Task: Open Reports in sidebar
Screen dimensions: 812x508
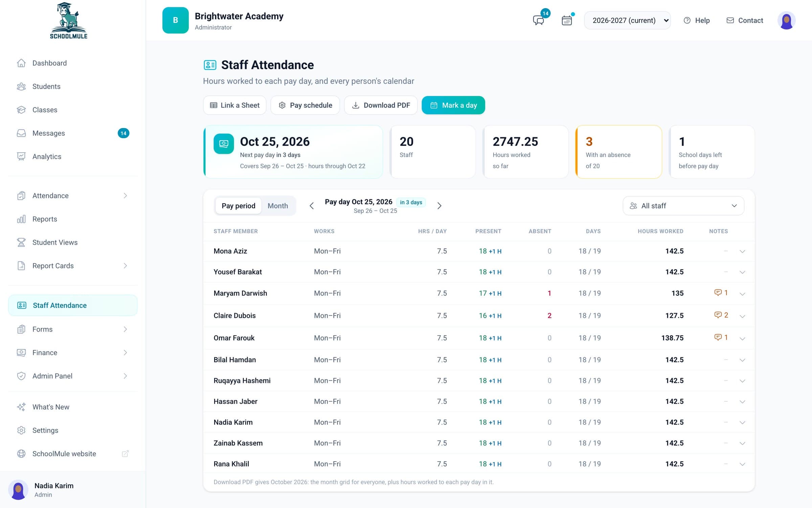Action: click(x=73, y=219)
